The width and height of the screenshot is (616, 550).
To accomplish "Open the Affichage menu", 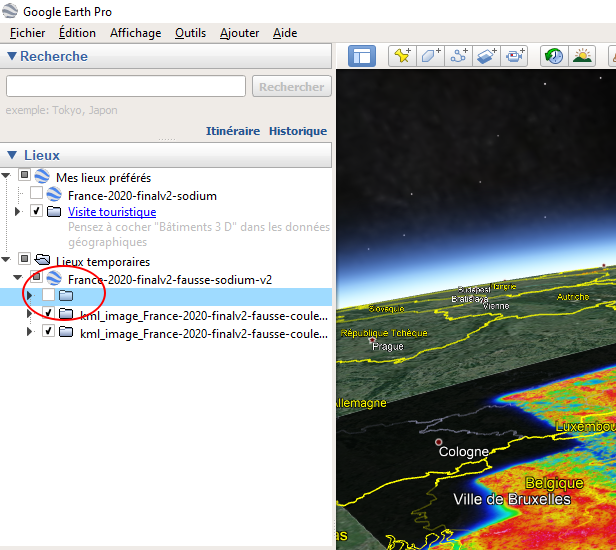I will 136,33.
